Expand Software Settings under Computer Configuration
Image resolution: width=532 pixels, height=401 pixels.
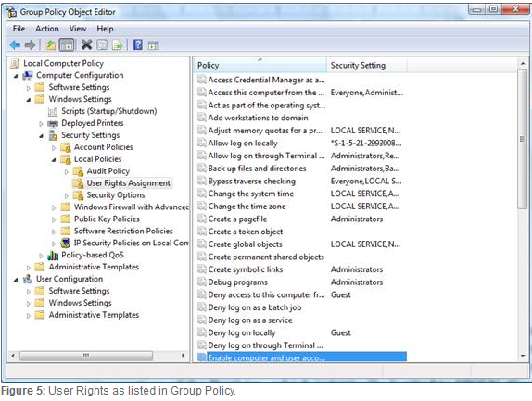(29, 88)
